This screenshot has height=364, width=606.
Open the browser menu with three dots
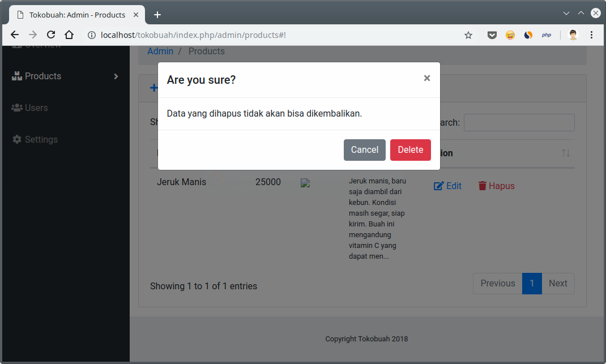tap(591, 35)
